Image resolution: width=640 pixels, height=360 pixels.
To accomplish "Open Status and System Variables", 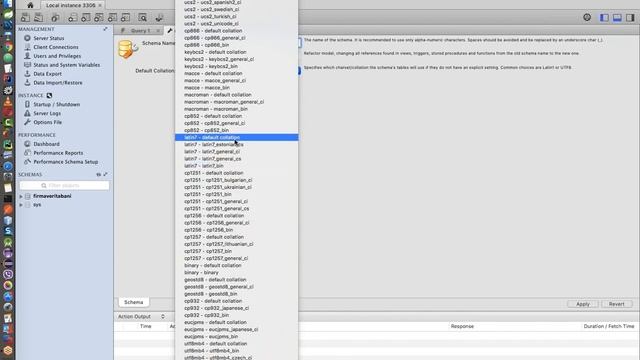I will (67, 65).
